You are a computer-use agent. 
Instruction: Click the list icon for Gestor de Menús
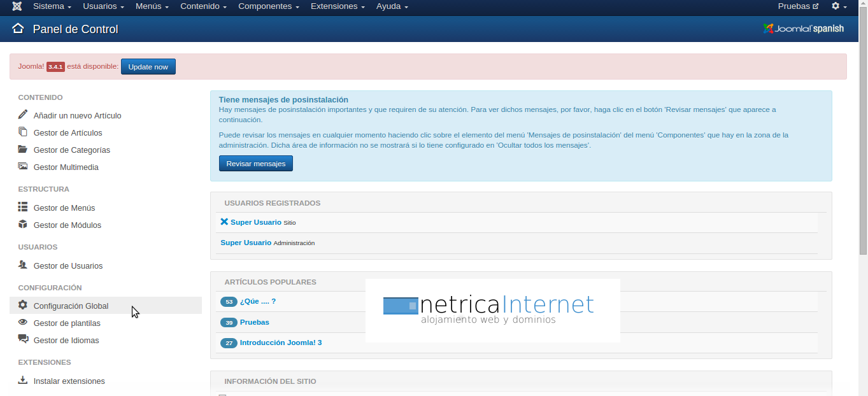click(23, 207)
